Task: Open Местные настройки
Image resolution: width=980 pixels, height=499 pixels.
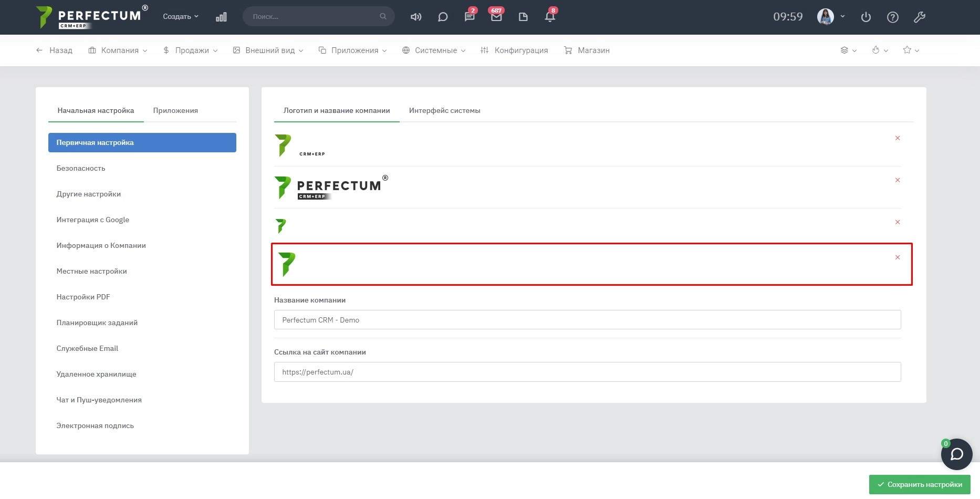Action: [142, 271]
